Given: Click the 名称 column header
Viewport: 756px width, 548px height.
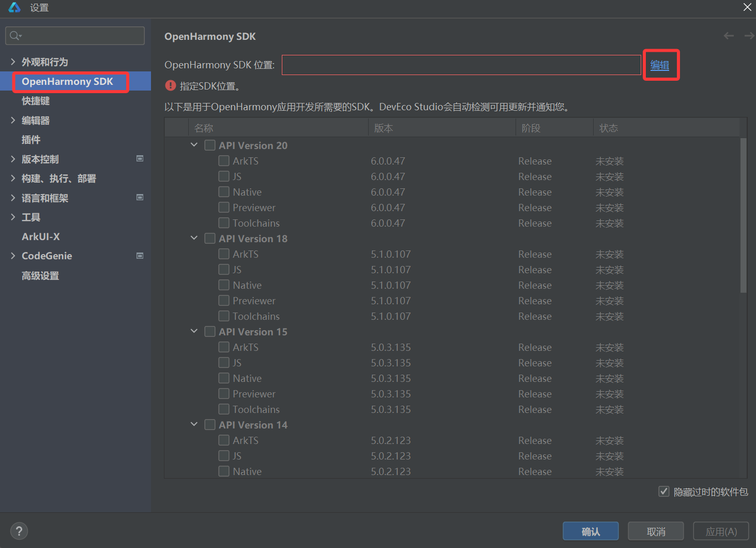Looking at the screenshot, I should coord(278,128).
